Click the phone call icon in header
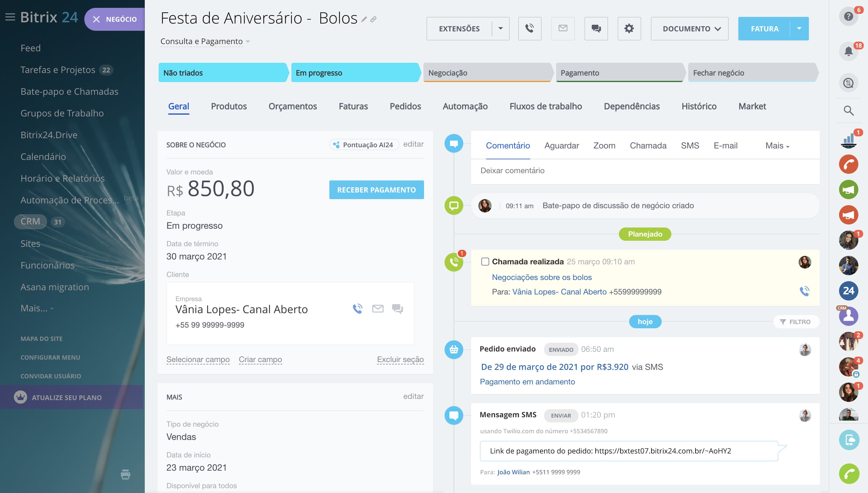The width and height of the screenshot is (868, 493). click(530, 28)
